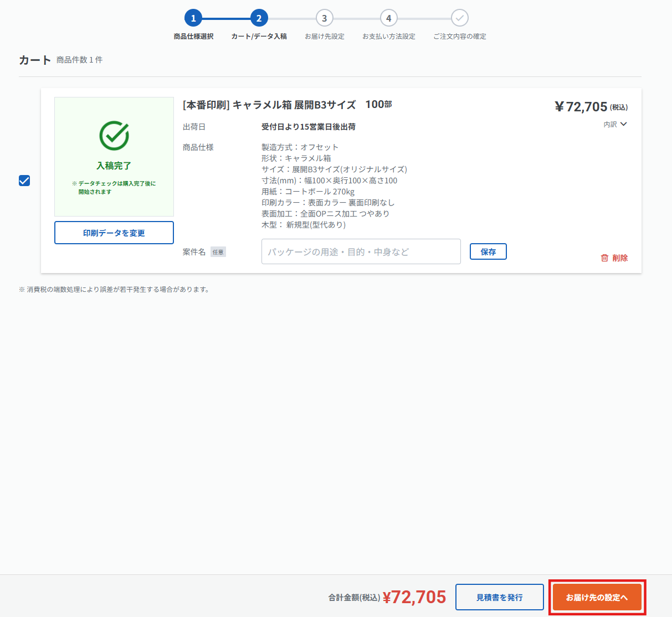Uncheck the cart item checkbox

(24, 181)
